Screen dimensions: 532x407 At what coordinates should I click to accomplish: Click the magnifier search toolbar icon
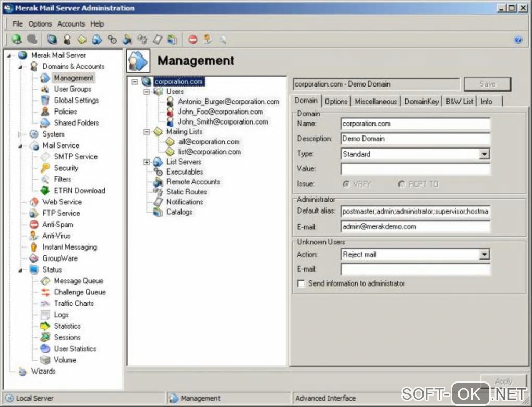[223, 40]
